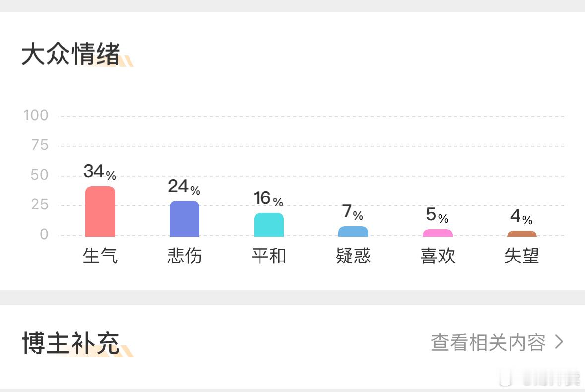
Task: Click the red 生气 bar
Action: pos(100,211)
